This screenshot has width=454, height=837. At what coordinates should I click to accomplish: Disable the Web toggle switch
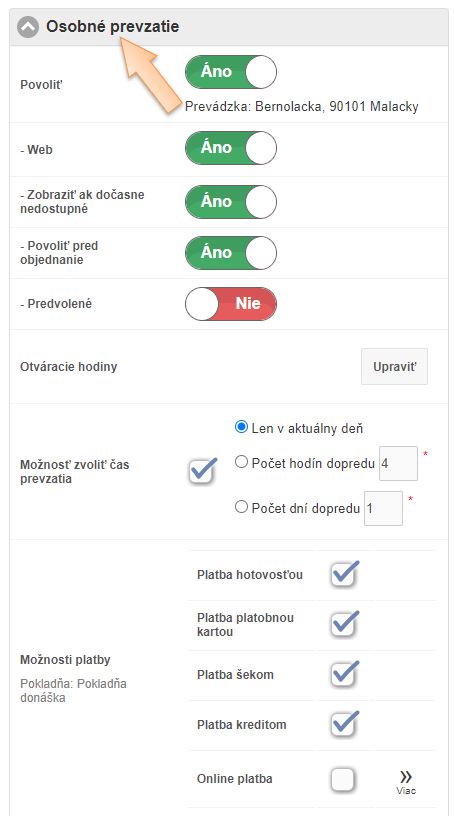click(x=231, y=148)
